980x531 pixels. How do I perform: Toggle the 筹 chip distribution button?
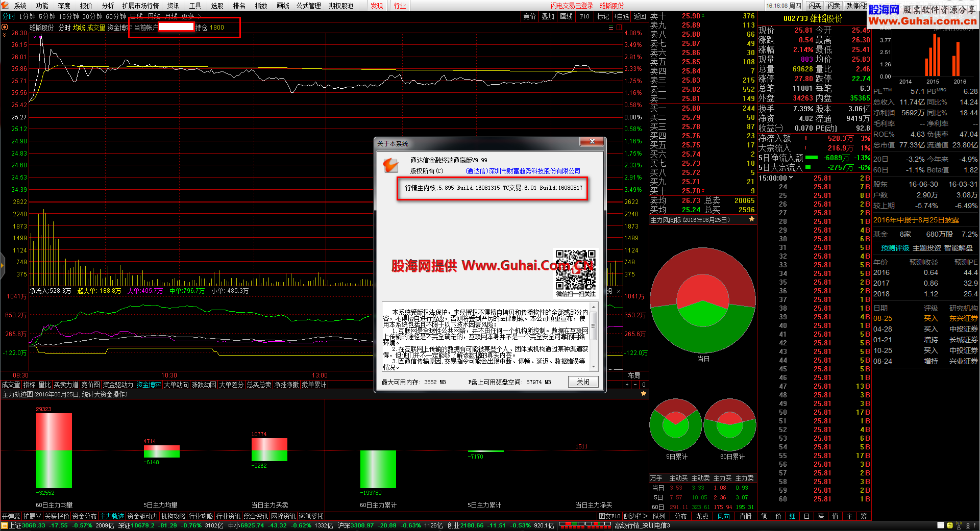(x=864, y=516)
